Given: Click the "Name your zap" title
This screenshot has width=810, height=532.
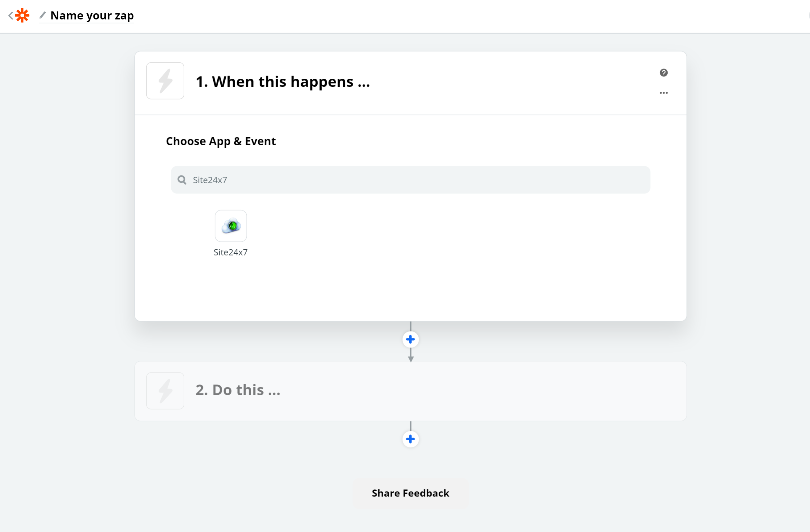Looking at the screenshot, I should (x=92, y=16).
